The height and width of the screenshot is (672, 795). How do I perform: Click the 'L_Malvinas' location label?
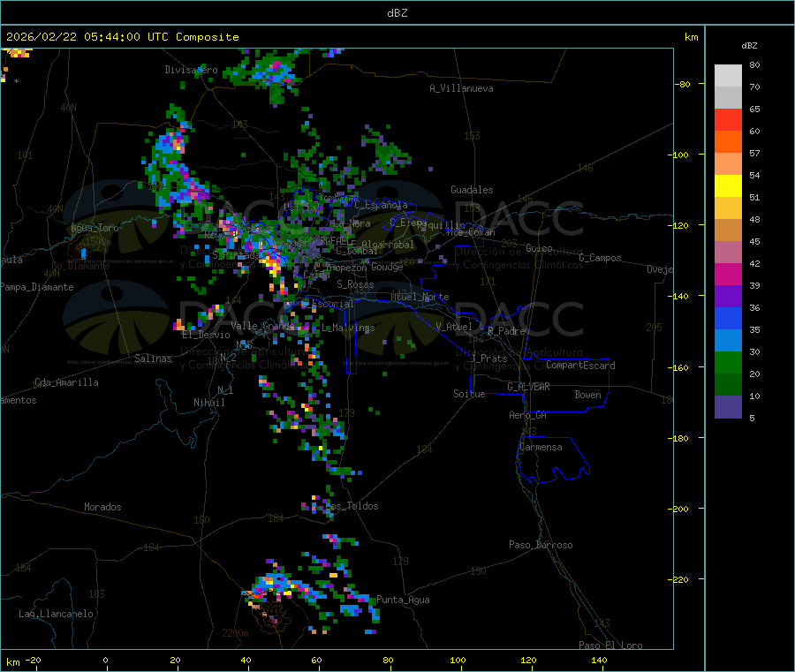click(348, 328)
